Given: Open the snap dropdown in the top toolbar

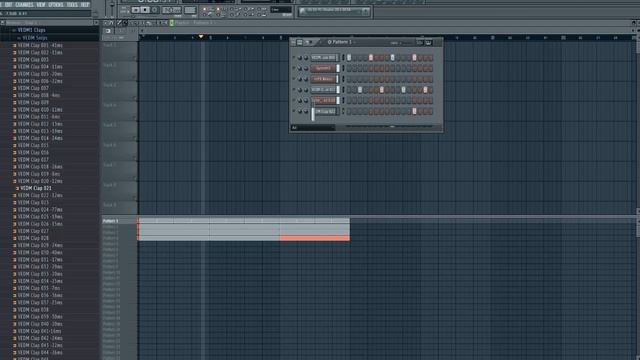Looking at the screenshot, I should point(282,9).
